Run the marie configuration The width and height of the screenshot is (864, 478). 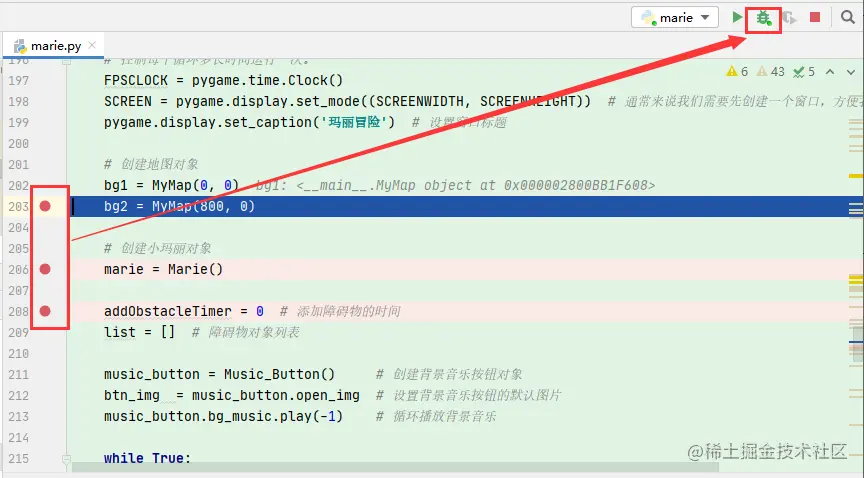click(737, 17)
